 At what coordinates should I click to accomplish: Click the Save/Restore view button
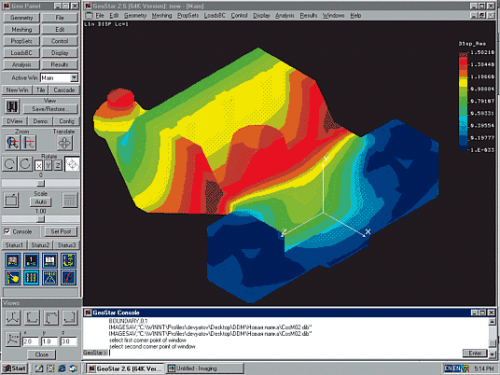pyautogui.click(x=50, y=109)
